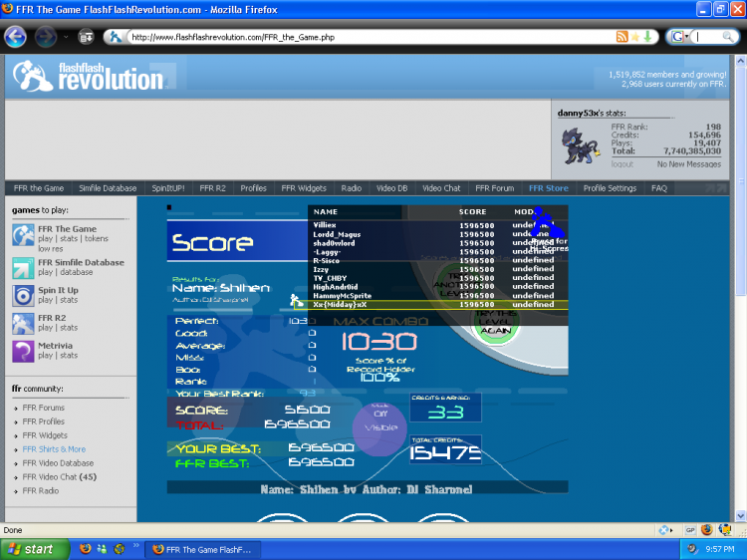Open FFR Video Chat (45) link
The image size is (747, 560).
coord(60,476)
